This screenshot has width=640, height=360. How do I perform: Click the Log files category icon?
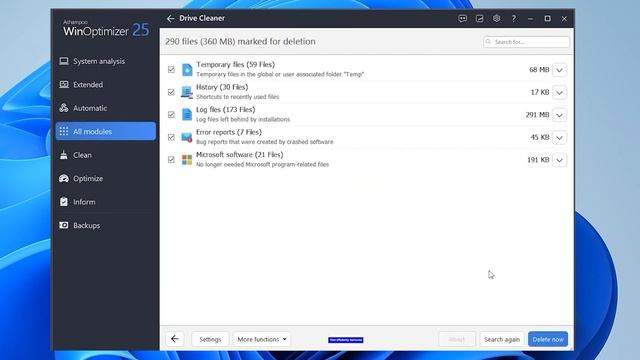(x=187, y=115)
